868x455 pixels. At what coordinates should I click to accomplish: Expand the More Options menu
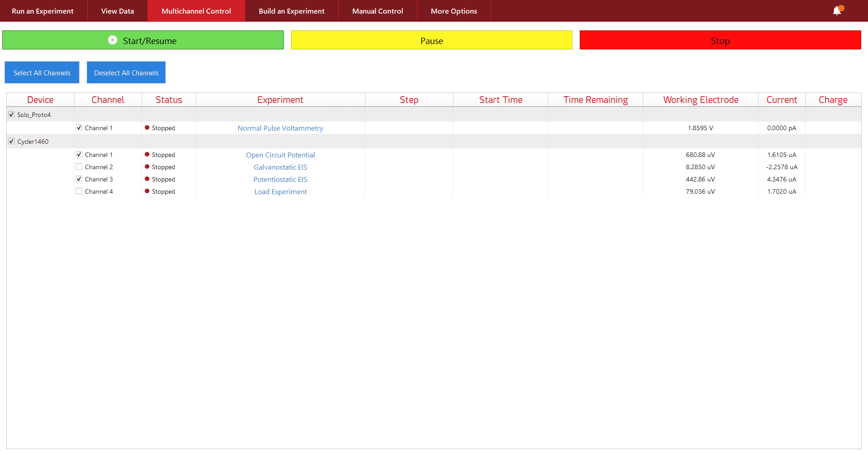pos(454,11)
